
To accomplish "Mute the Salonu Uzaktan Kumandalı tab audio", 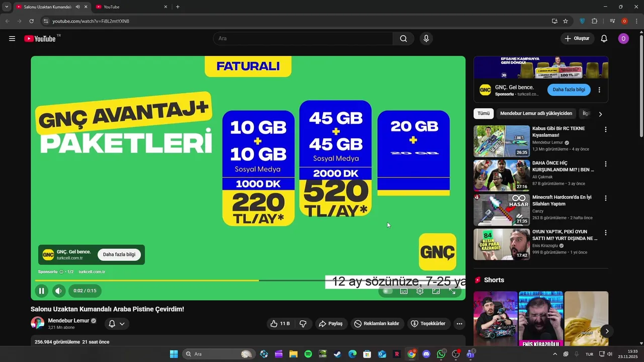I will (77, 7).
